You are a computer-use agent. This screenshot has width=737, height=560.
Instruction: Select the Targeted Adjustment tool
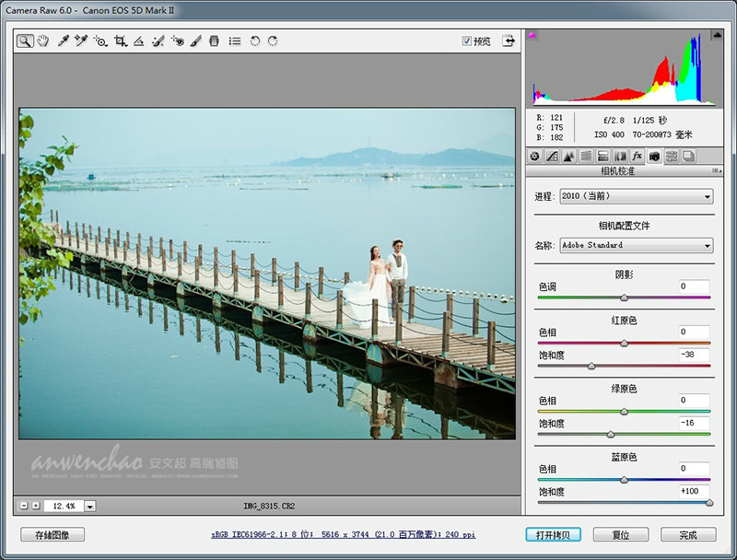100,41
